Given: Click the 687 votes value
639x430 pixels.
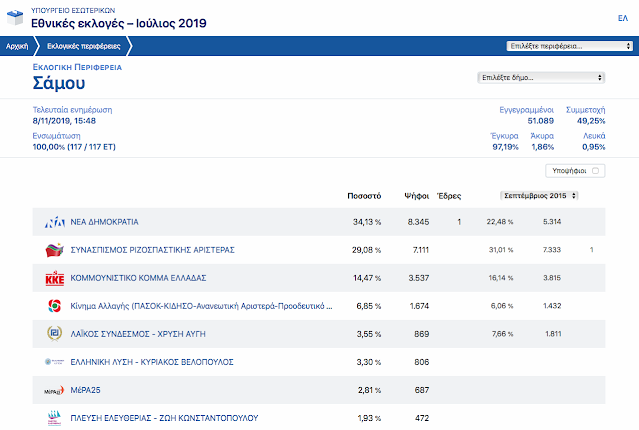Looking at the screenshot, I should tap(421, 390).
